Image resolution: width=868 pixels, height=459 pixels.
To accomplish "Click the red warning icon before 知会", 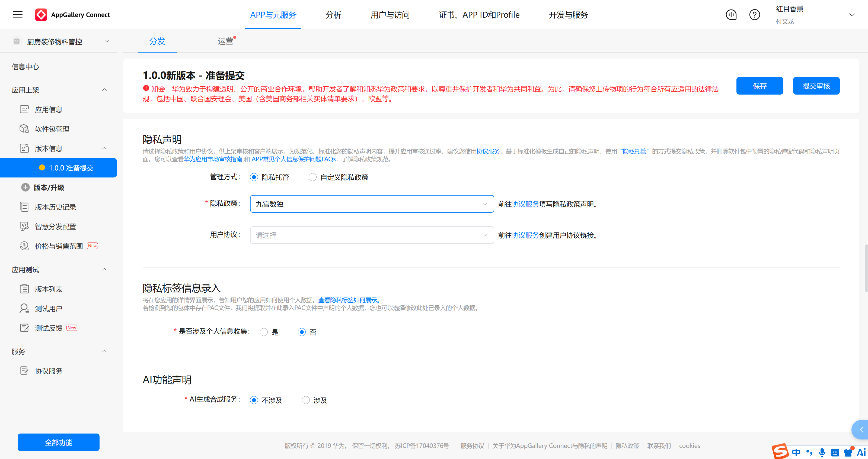I will (x=146, y=88).
